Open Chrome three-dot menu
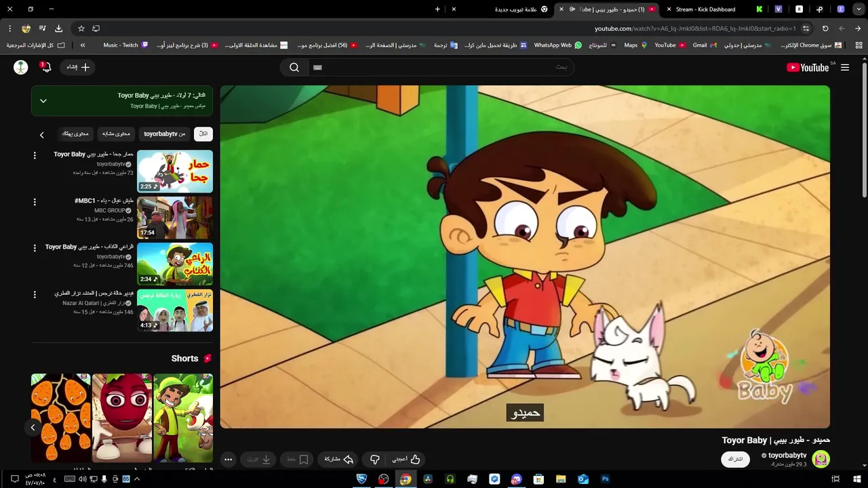The image size is (868, 488). pos(9,28)
